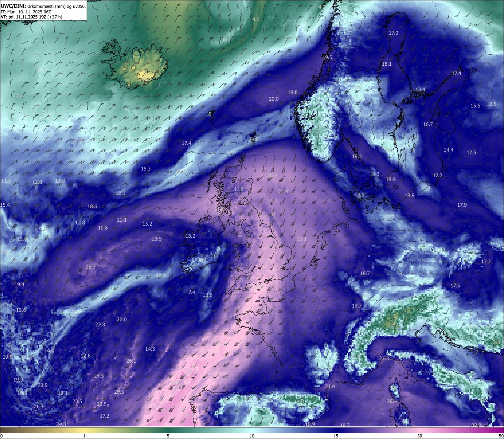Click the 19.5 value off Norway's coast
Image resolution: width=504 pixels, height=439 pixels.
pyautogui.click(x=327, y=57)
